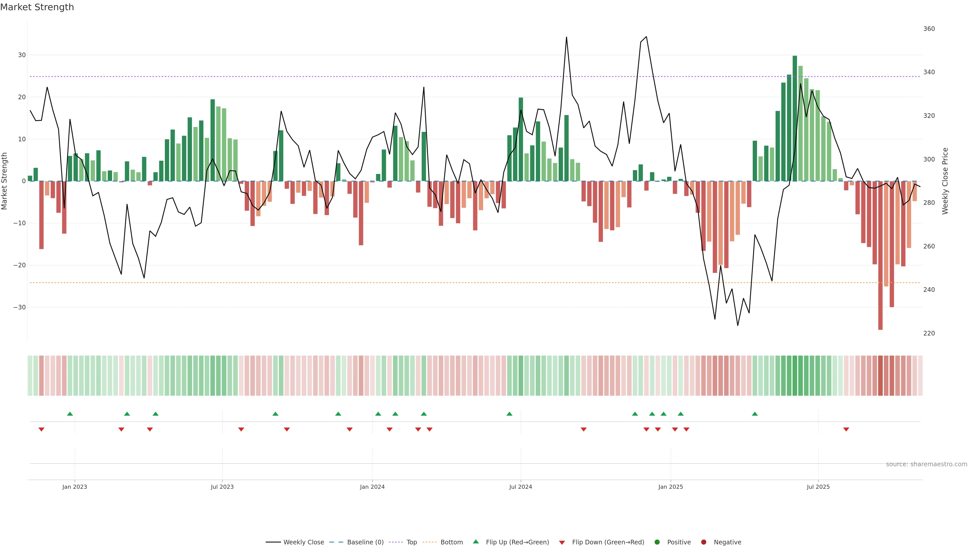Click the Jan 2025 x-axis label
This screenshot has height=551, width=980.
click(x=670, y=487)
